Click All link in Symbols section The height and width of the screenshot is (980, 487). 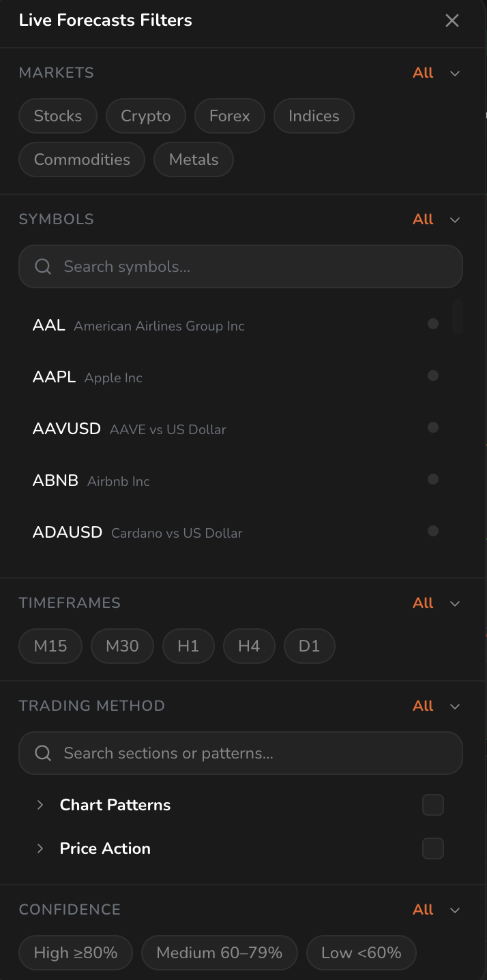423,219
